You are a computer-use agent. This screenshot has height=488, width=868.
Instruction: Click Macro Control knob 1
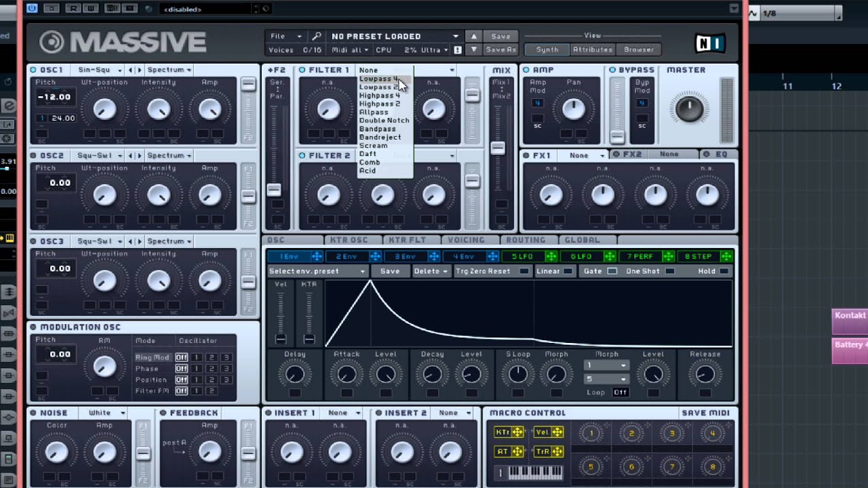(591, 434)
